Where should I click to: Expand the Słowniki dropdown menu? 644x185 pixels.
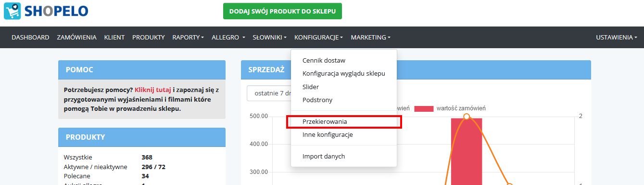pyautogui.click(x=269, y=37)
